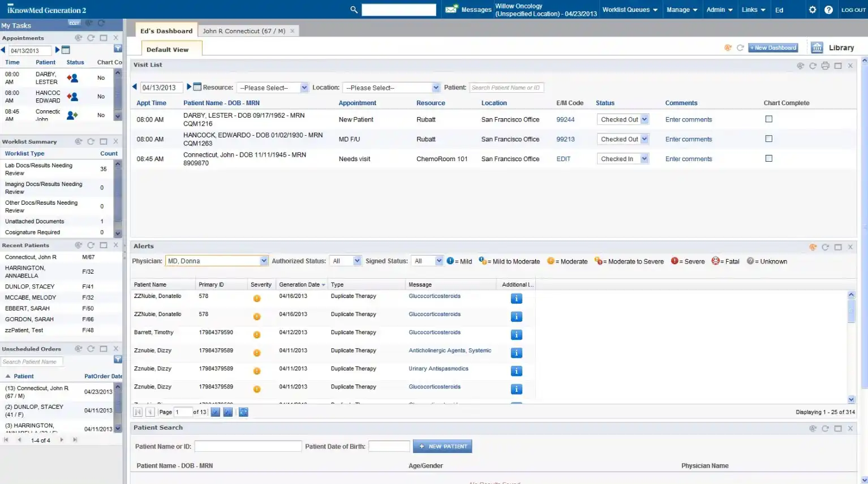Click the NEW PATIENT button

click(x=442, y=446)
